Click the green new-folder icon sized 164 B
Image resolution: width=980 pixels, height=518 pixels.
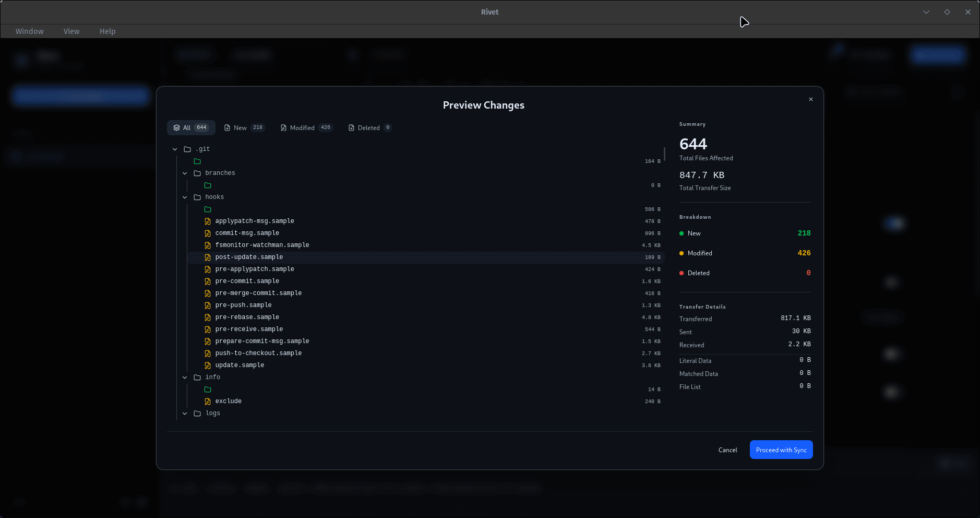click(197, 161)
